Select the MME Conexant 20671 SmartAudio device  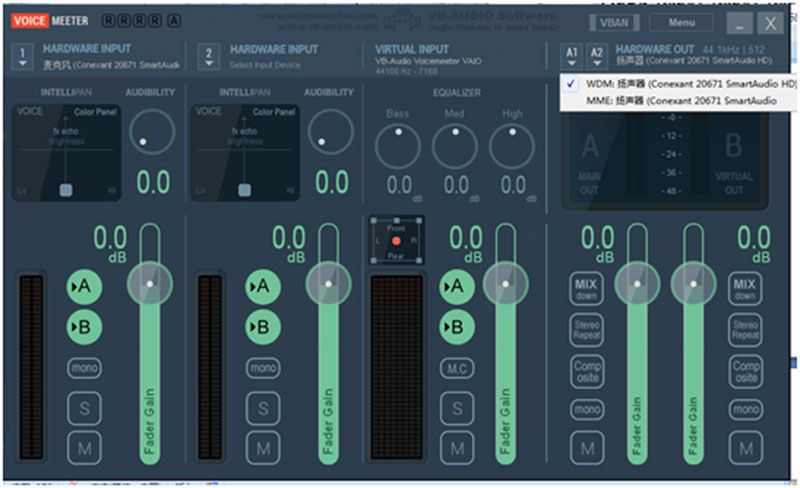pyautogui.click(x=680, y=101)
